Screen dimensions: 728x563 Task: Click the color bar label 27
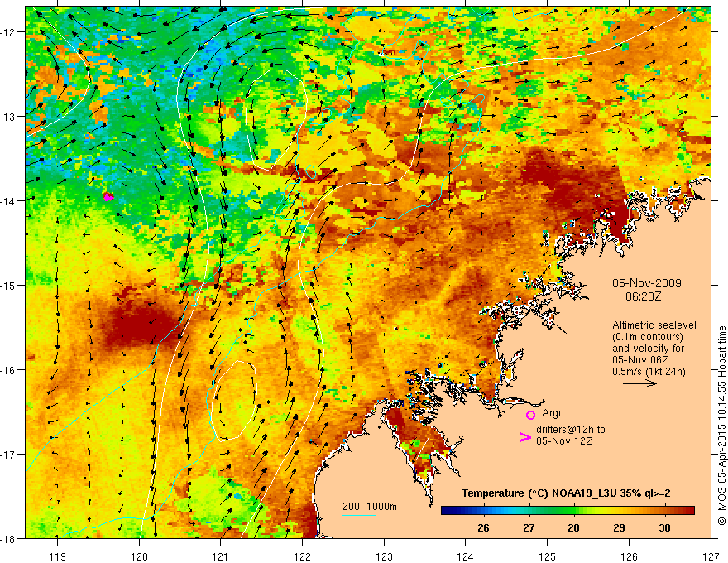529,527
